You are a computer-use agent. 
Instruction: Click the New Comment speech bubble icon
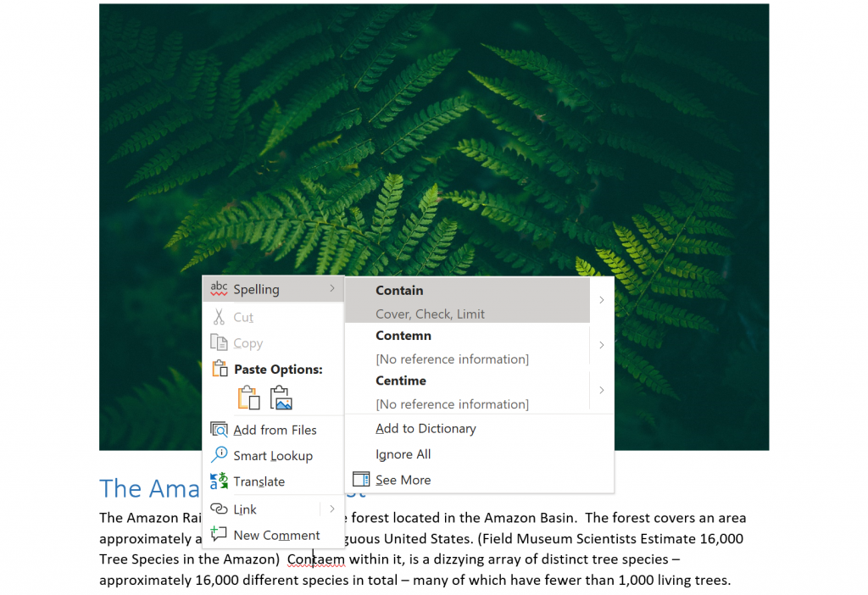[220, 535]
